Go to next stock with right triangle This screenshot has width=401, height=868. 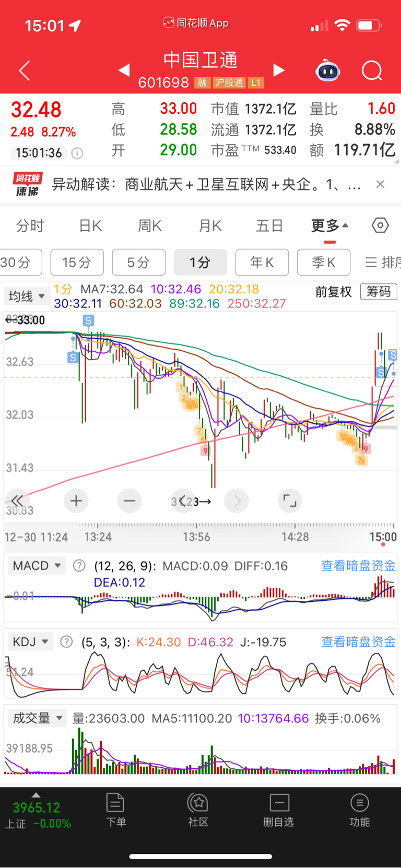point(279,70)
